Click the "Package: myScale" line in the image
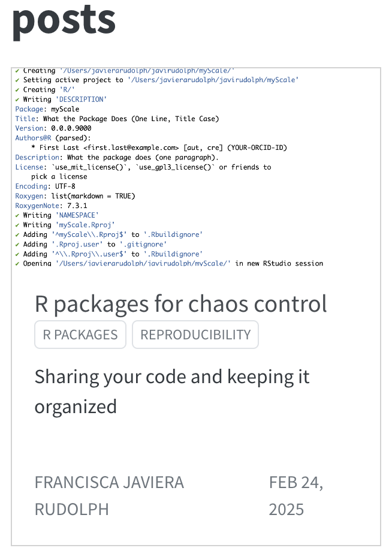 tap(47, 109)
